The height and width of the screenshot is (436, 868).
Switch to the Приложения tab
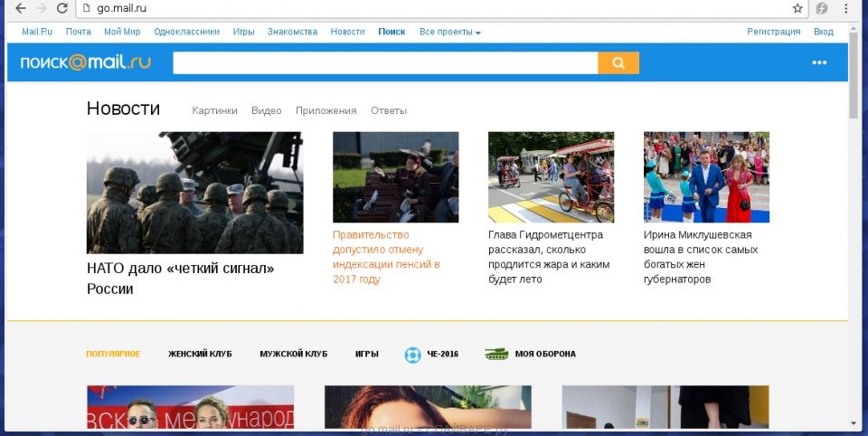(326, 110)
